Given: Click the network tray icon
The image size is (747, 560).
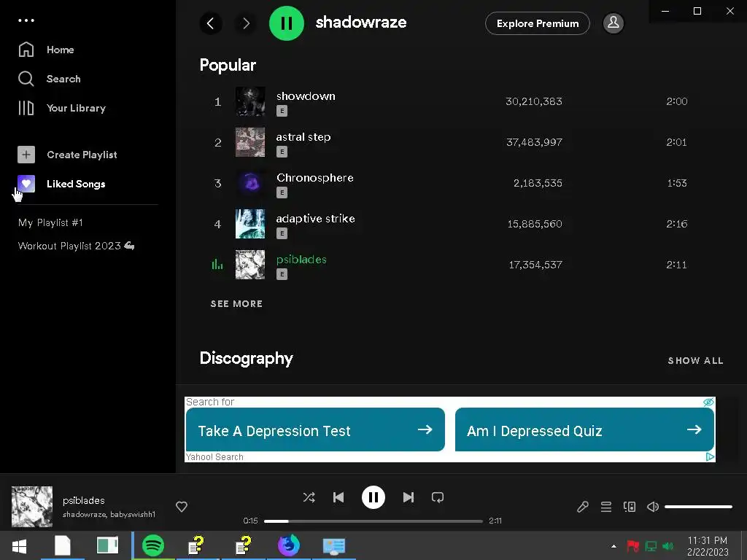Looking at the screenshot, I should (x=650, y=546).
